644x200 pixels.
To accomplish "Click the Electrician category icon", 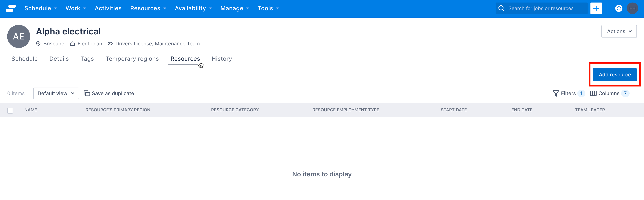I will pyautogui.click(x=72, y=43).
